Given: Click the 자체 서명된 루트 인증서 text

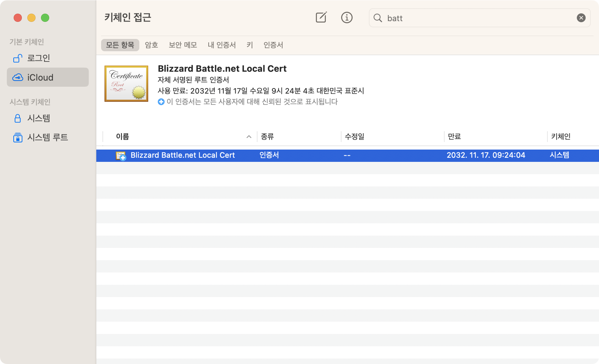Looking at the screenshot, I should pyautogui.click(x=193, y=80).
